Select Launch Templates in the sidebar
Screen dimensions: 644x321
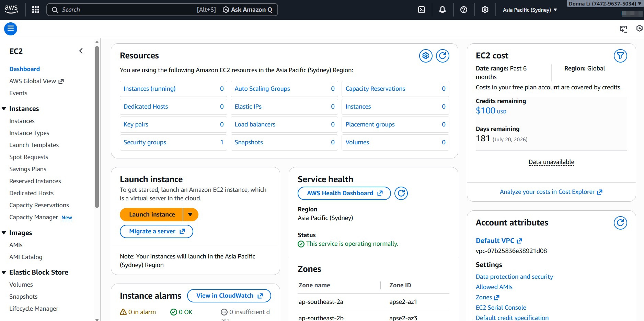[x=34, y=145]
